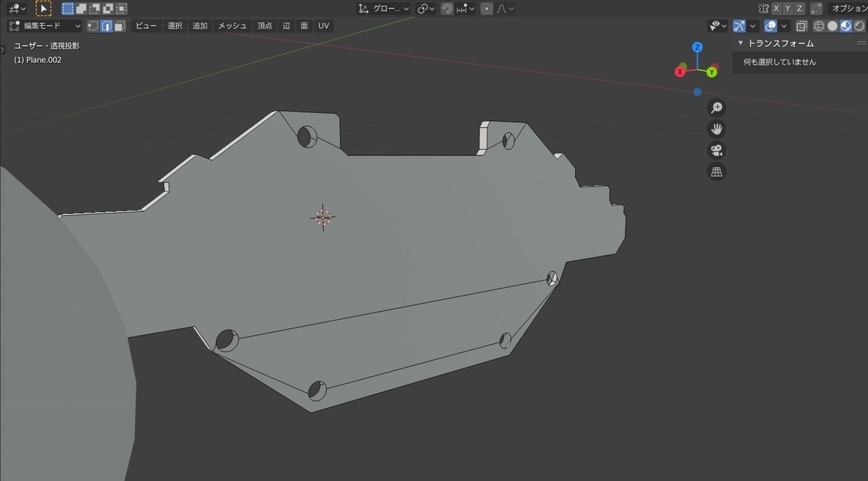Grab the トランスフォーム panel drag handle
The image size is (868, 481).
pyautogui.click(x=863, y=43)
